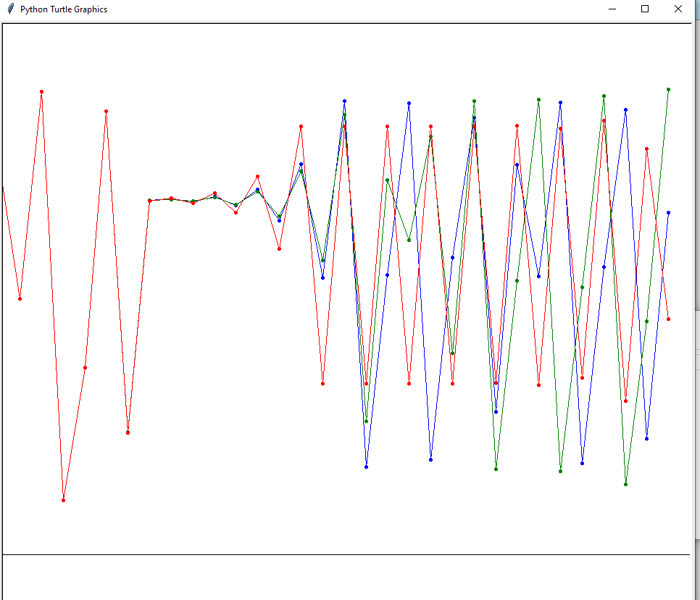Close the Python Turtle Graphics window
The width and height of the screenshot is (700, 600).
point(678,9)
